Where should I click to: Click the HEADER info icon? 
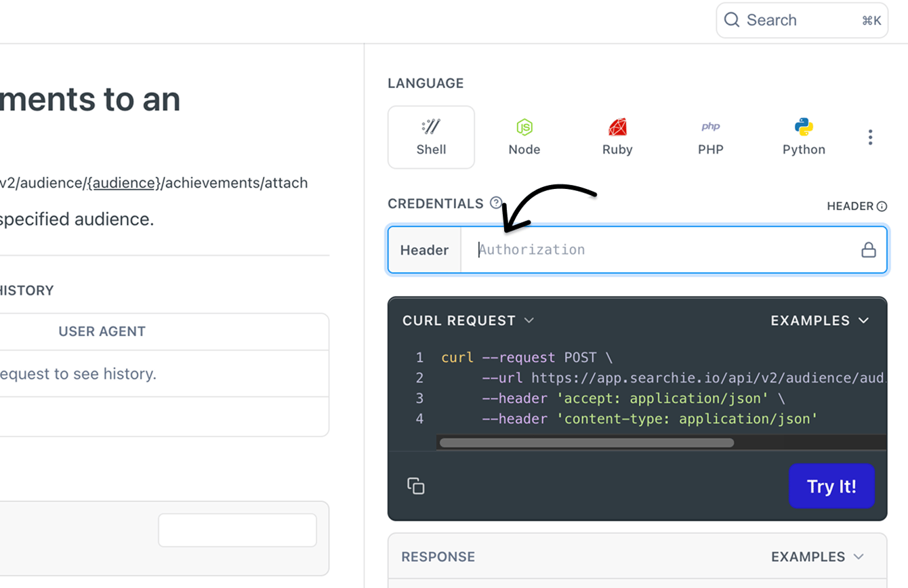pos(882,207)
